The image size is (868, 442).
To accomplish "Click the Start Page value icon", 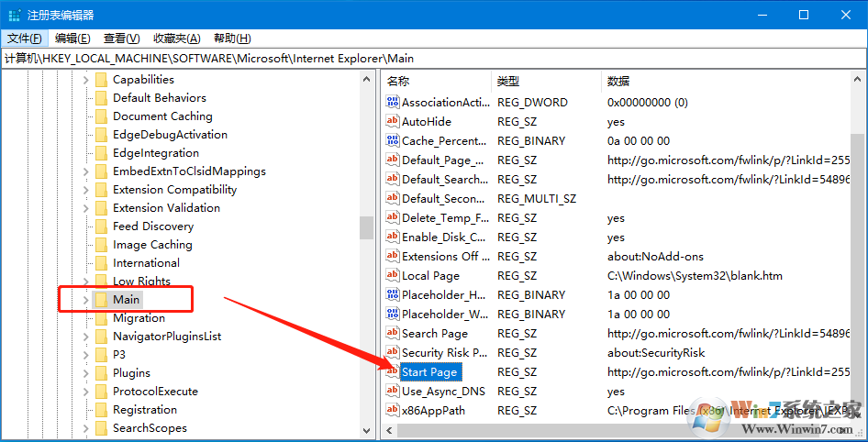I will [x=393, y=372].
